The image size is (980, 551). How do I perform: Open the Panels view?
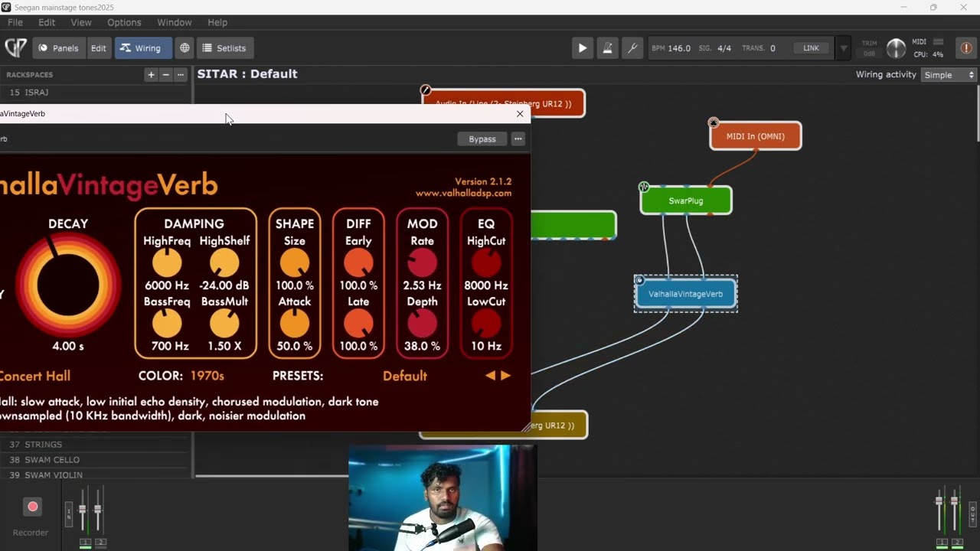pyautogui.click(x=58, y=47)
